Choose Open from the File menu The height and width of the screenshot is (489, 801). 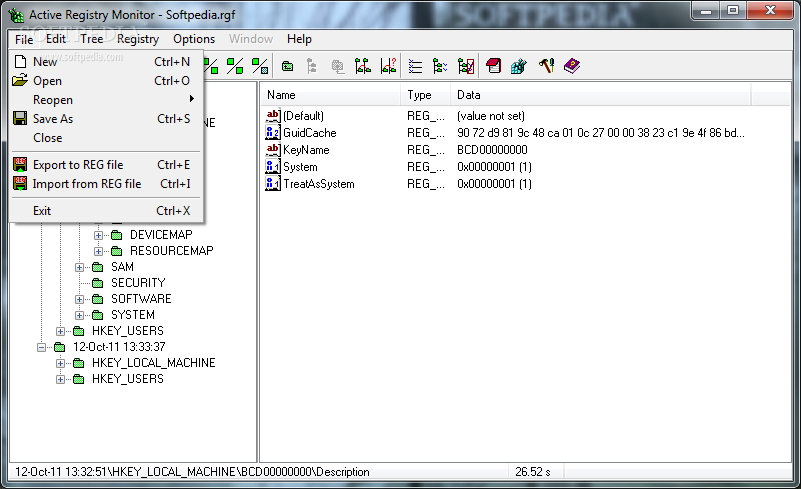click(x=106, y=81)
